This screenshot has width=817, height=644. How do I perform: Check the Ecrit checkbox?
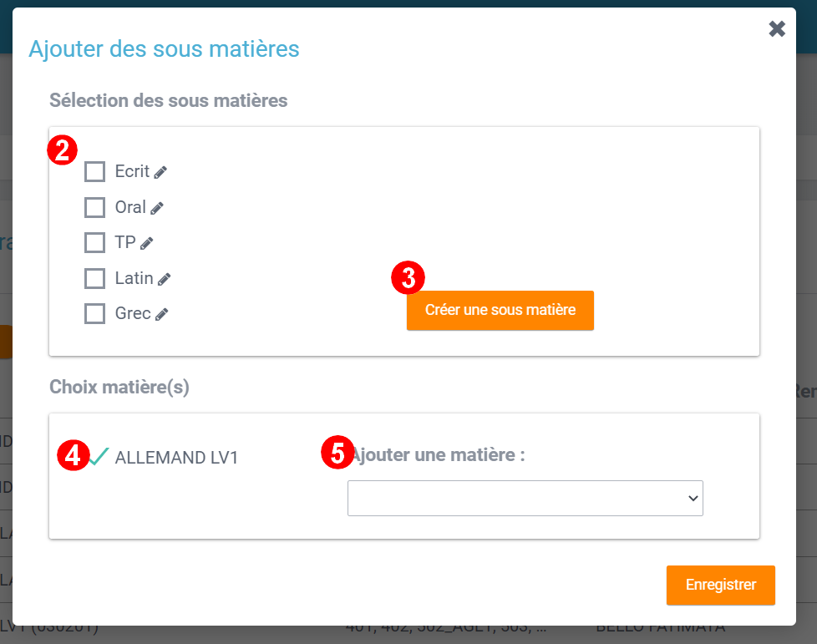[x=95, y=171]
